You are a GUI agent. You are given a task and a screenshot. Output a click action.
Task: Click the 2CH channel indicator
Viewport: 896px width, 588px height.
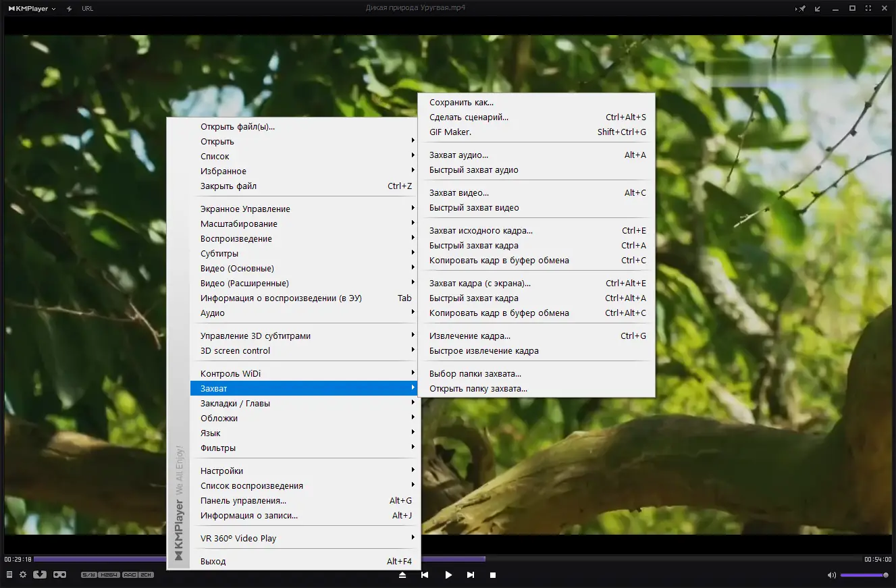coord(147,575)
